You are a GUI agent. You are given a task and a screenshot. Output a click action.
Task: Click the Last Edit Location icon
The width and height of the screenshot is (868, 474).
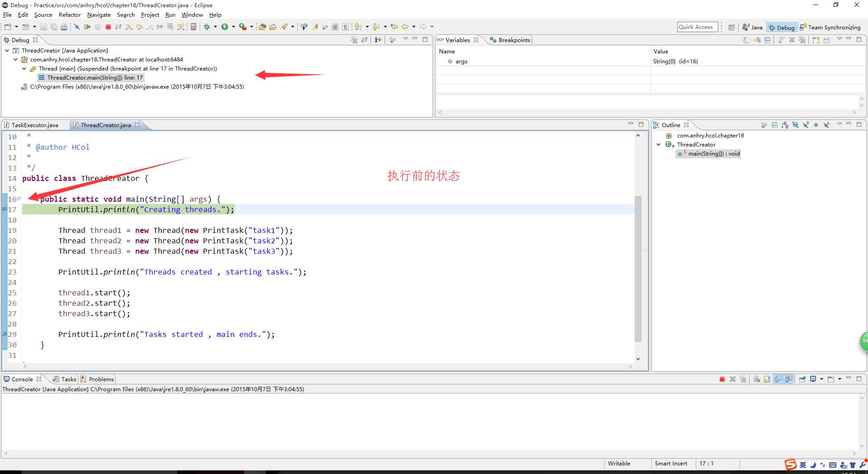click(x=394, y=27)
